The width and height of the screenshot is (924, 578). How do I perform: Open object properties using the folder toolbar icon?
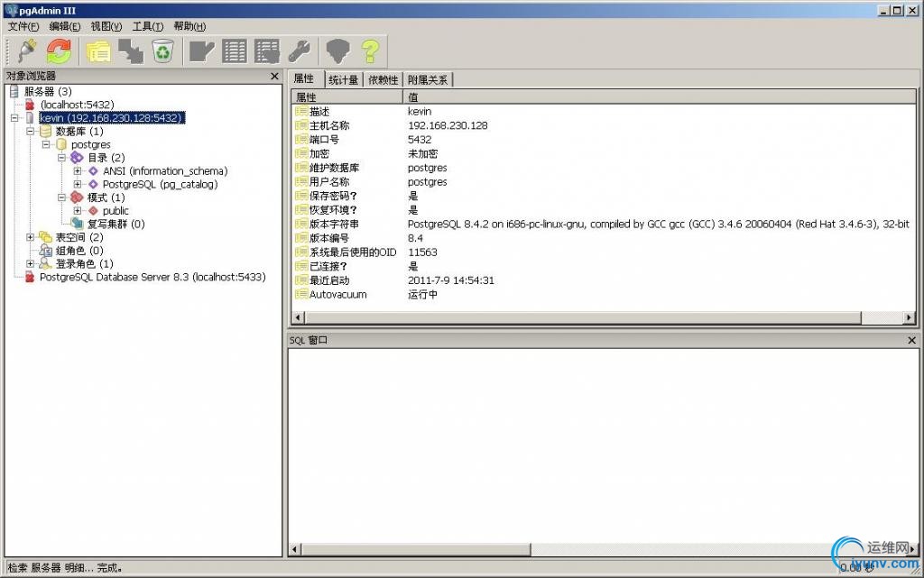click(x=97, y=50)
